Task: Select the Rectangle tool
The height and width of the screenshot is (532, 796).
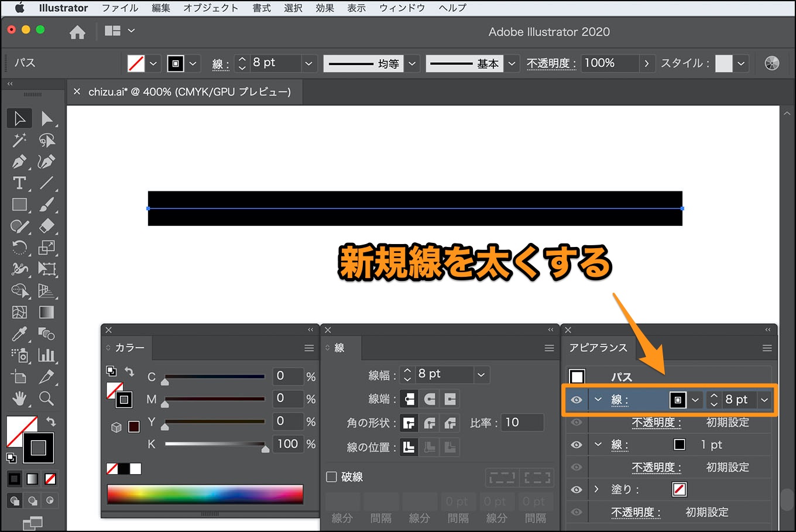Action: pos(19,205)
